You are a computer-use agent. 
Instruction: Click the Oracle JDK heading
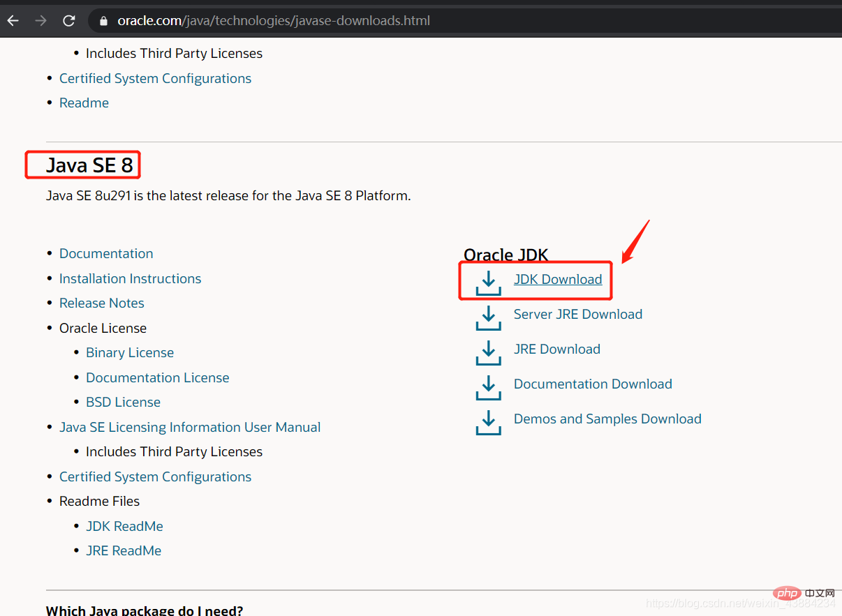tap(506, 255)
